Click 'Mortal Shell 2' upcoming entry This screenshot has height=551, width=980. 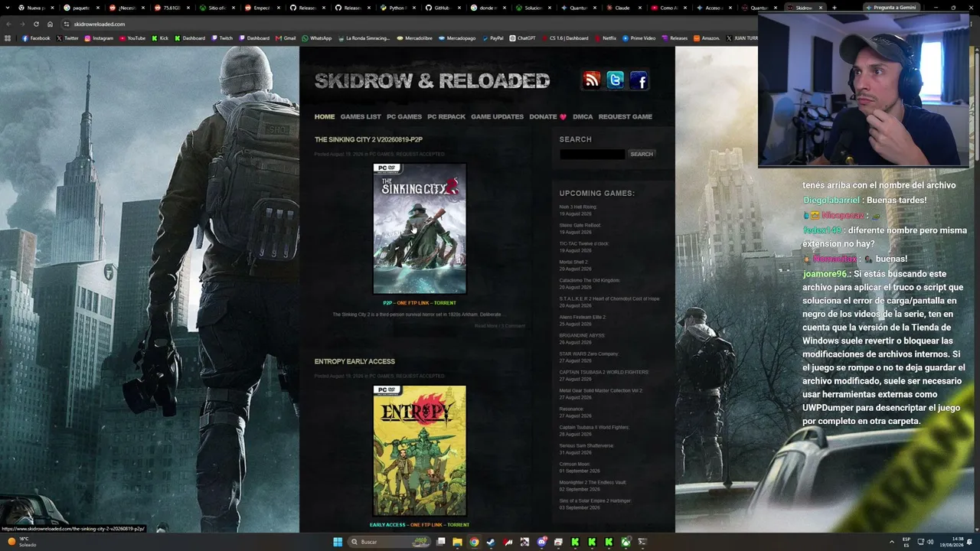click(573, 262)
